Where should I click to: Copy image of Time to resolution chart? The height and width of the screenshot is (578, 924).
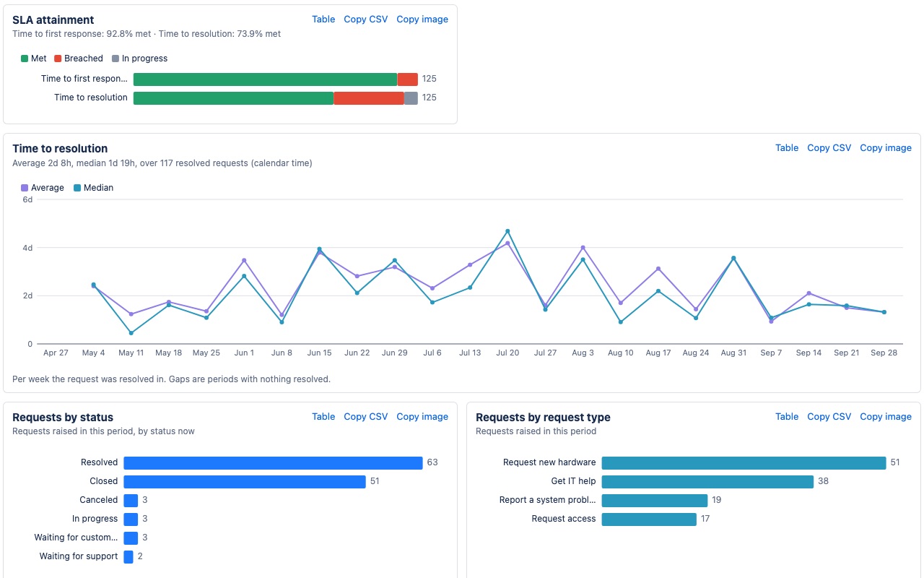(x=886, y=148)
